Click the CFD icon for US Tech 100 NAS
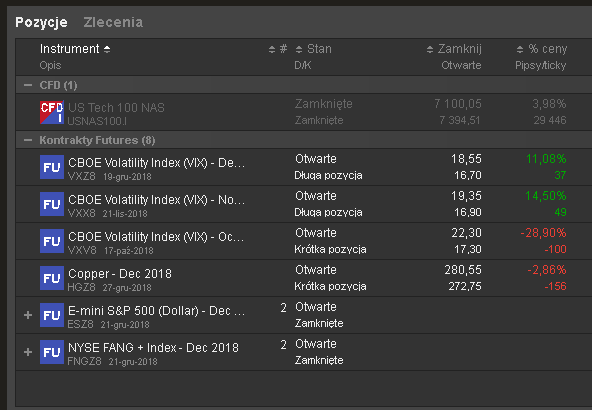The width and height of the screenshot is (592, 410). 52,112
